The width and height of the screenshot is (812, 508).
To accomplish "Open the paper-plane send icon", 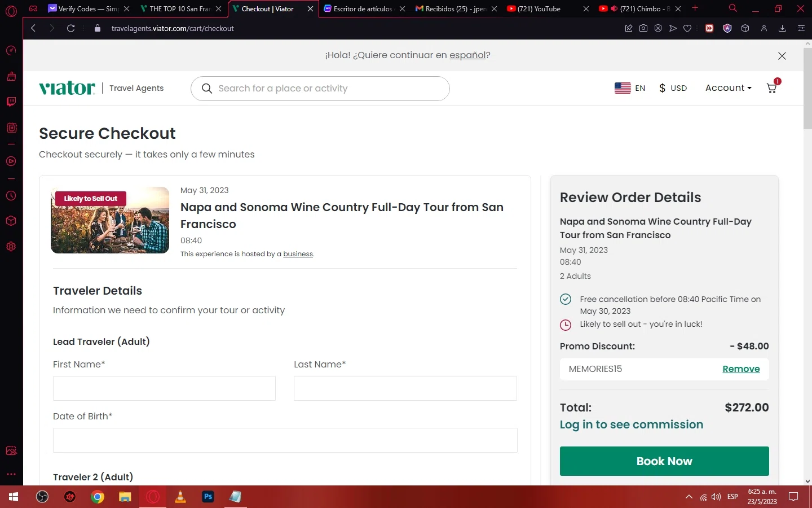I will coord(673,28).
